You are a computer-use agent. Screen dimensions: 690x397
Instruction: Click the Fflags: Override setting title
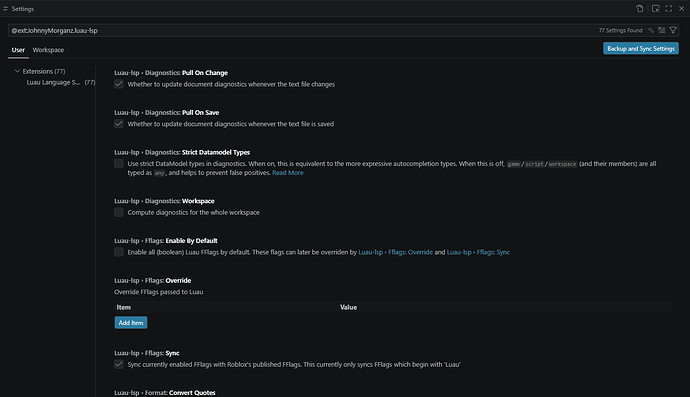point(152,280)
